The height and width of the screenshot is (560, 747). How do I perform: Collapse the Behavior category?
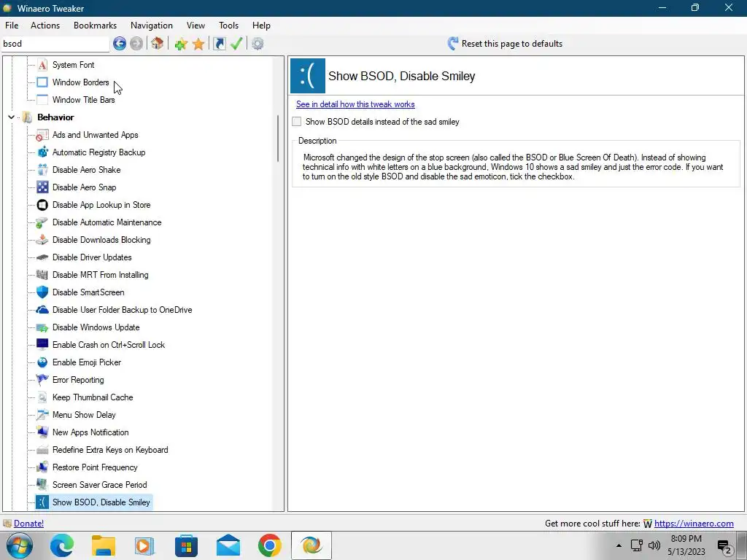[x=12, y=117]
